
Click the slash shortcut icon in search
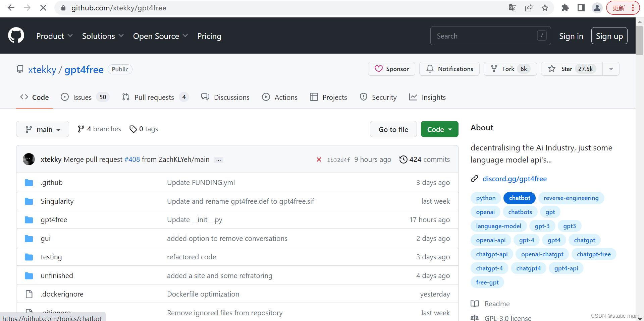[541, 36]
